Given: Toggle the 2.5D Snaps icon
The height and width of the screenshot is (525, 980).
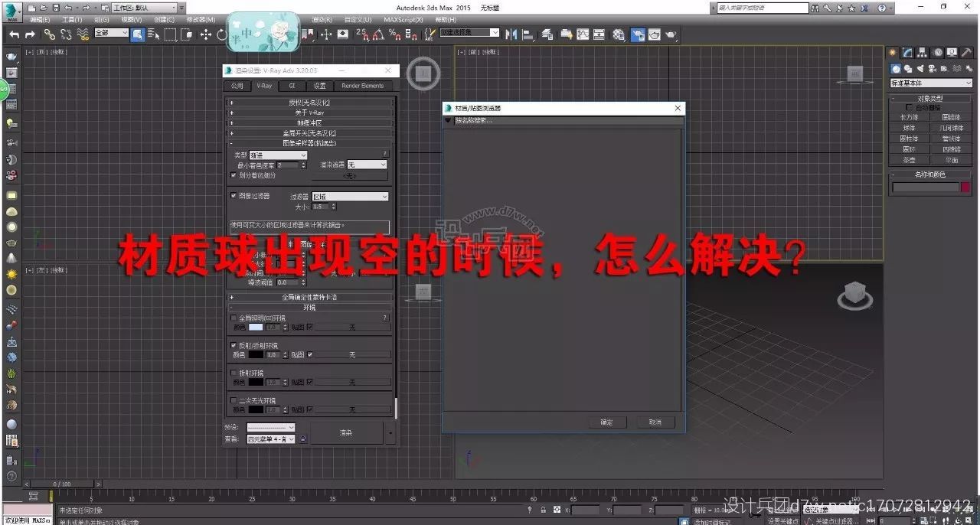Looking at the screenshot, I should 361,34.
